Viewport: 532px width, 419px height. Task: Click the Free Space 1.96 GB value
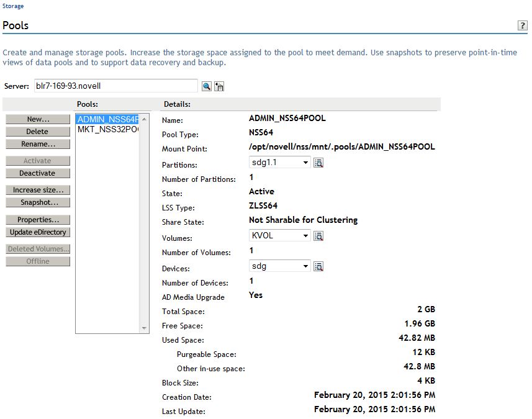(x=420, y=323)
